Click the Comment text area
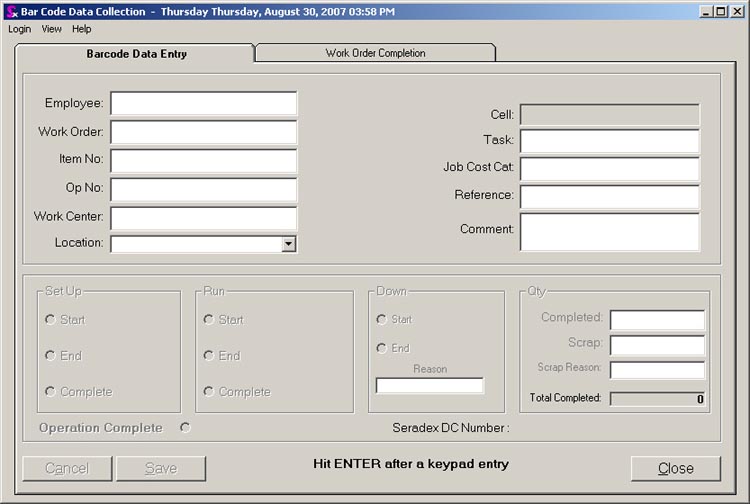Screen dimensions: 750x504 tap(609, 231)
